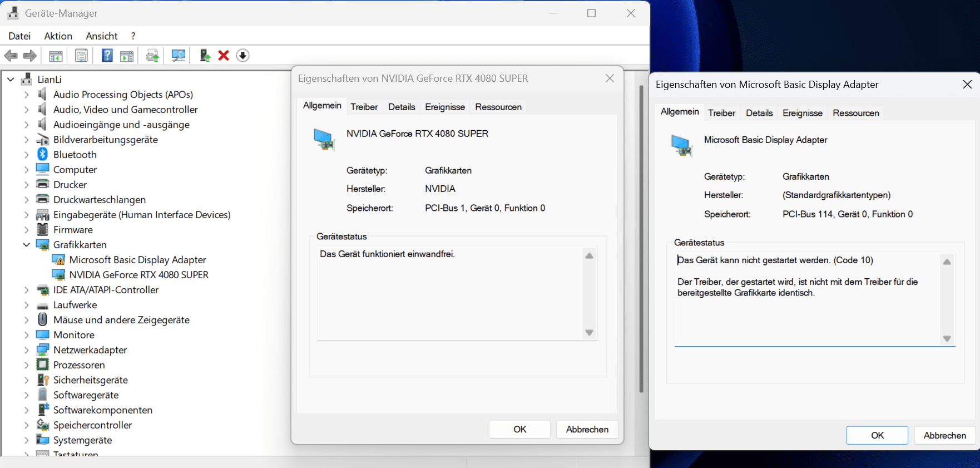This screenshot has height=468, width=980.
Task: Open the Aktion menu
Action: coord(58,36)
